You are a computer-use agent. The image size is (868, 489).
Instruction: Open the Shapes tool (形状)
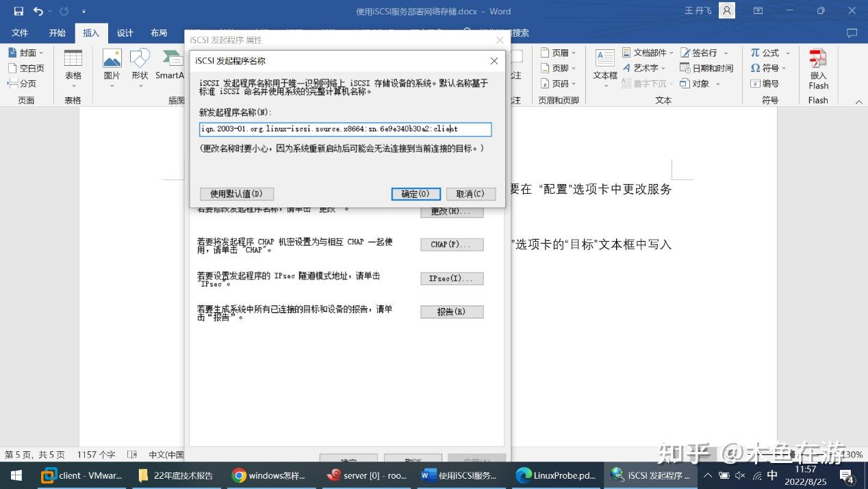[x=140, y=65]
